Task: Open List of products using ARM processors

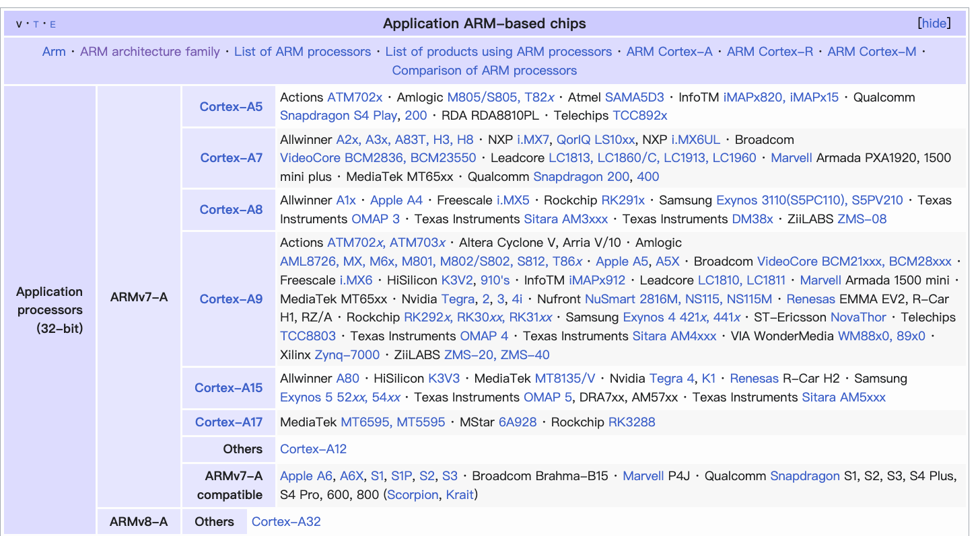Action: tap(499, 52)
